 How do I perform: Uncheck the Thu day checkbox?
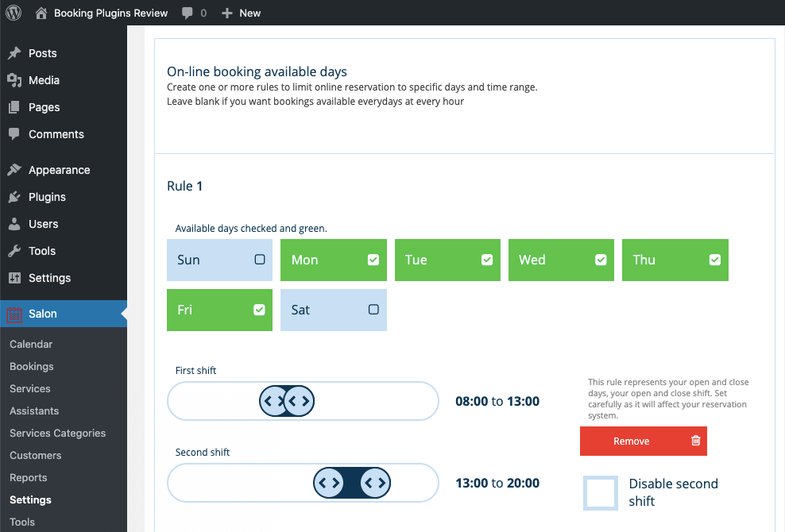click(715, 259)
